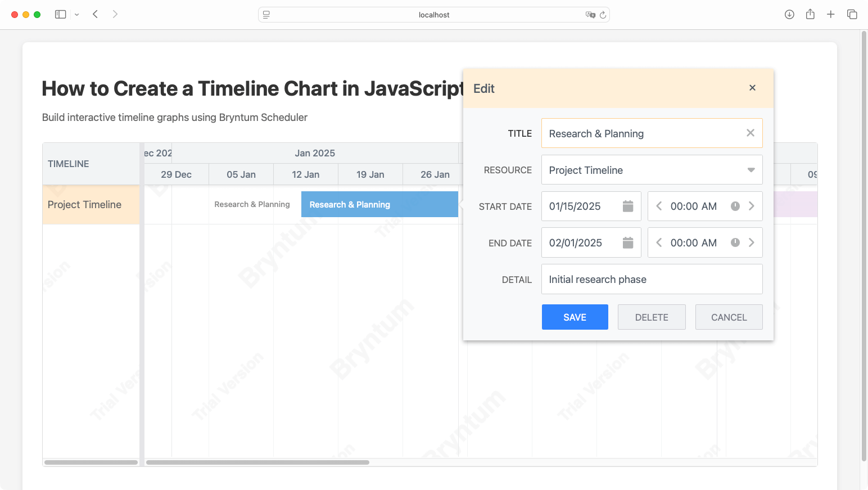The height and width of the screenshot is (490, 868).
Task: Delete the Research & Planning event
Action: 652,317
